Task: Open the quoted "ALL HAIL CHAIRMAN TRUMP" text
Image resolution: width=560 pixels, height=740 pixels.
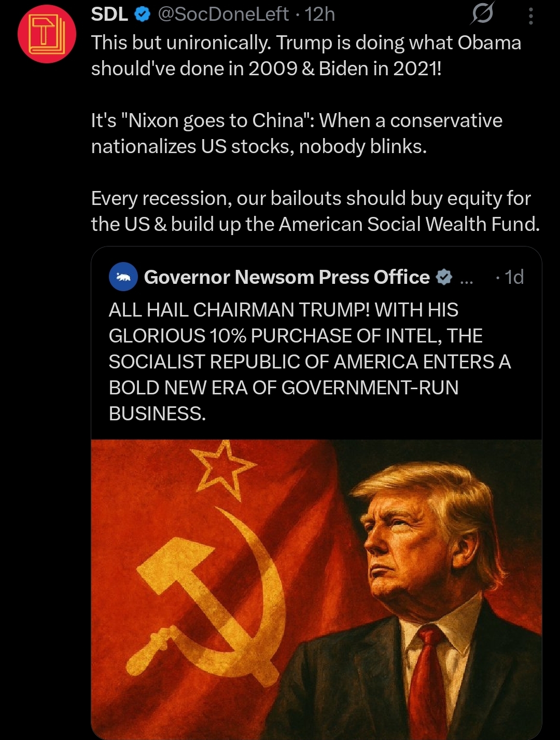Action: [x=310, y=362]
